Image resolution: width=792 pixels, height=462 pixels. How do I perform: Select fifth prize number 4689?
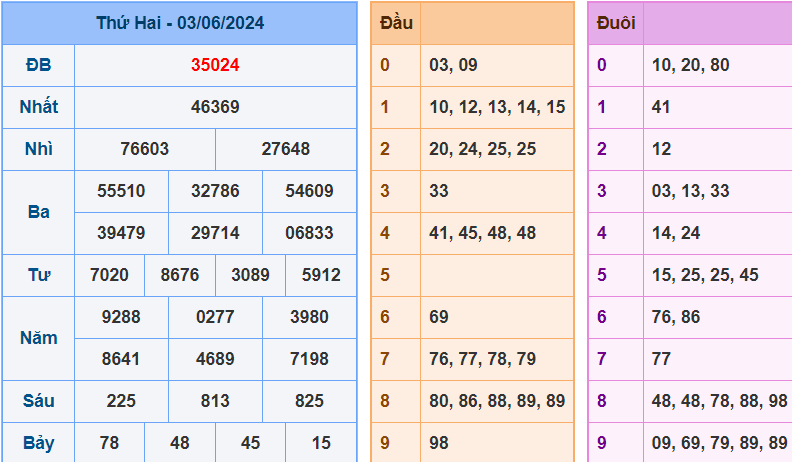[x=215, y=358]
